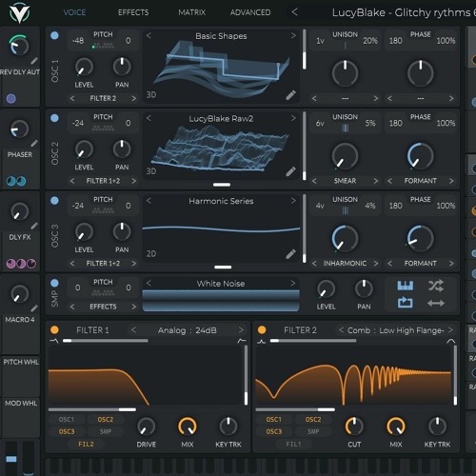Click the Basic Shapes wavetable name
This screenshot has width=476, height=476.
click(x=221, y=36)
